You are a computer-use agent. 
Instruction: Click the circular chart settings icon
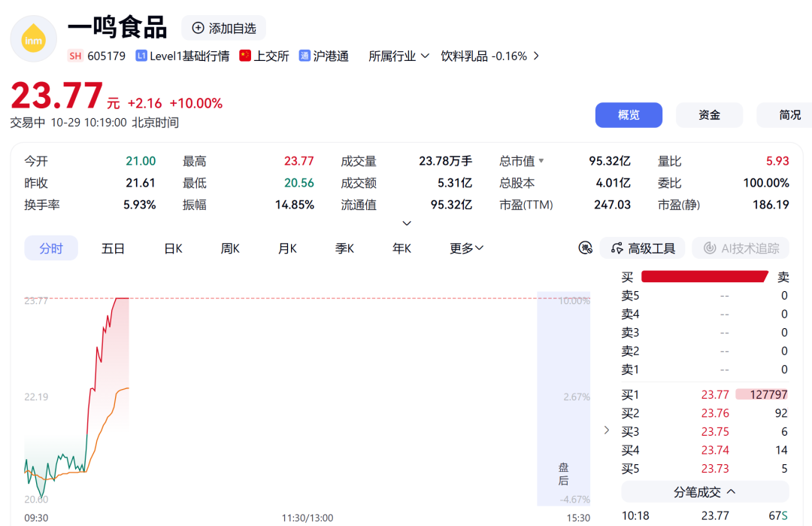click(585, 248)
